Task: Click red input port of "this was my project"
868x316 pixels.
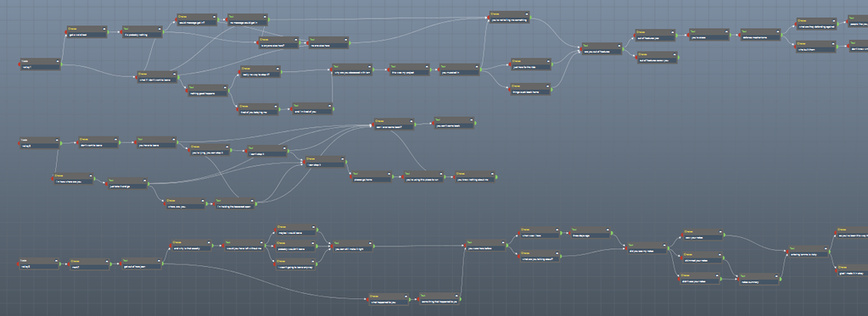Action: 389,69
